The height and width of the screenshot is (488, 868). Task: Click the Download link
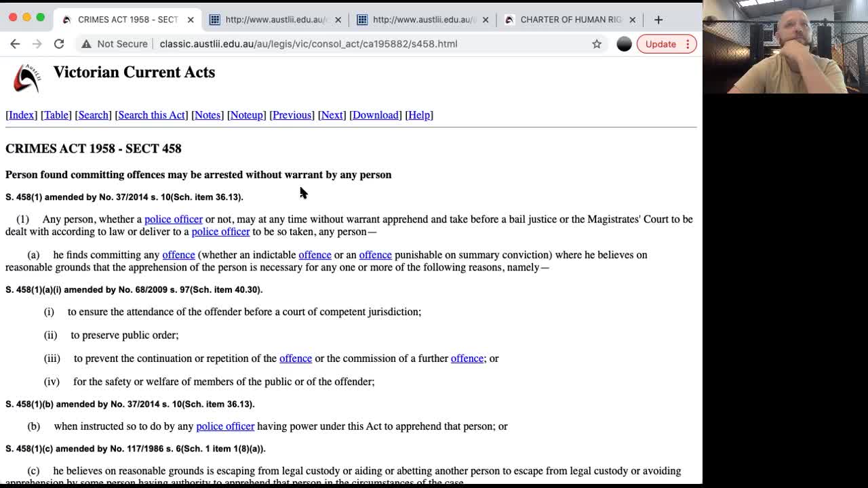pyautogui.click(x=375, y=115)
